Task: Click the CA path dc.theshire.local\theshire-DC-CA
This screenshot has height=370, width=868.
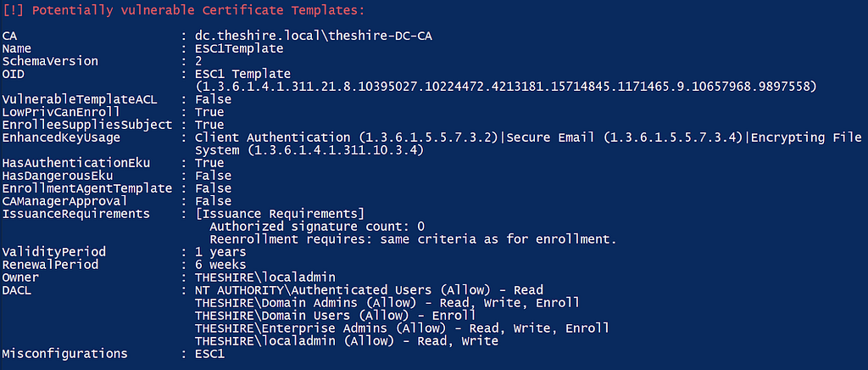Action: point(314,36)
